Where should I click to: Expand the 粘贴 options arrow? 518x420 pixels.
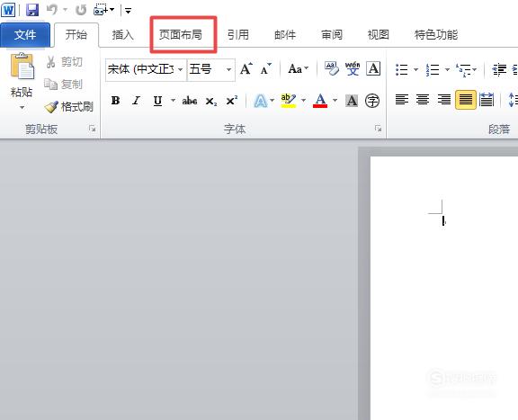pos(22,107)
